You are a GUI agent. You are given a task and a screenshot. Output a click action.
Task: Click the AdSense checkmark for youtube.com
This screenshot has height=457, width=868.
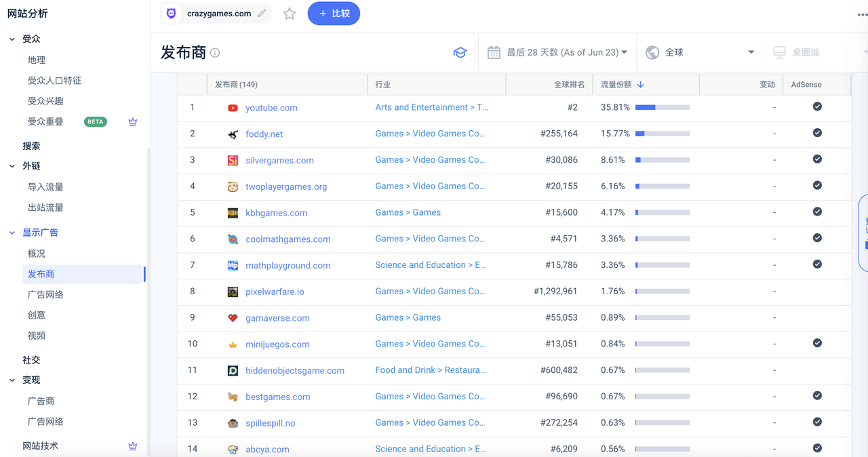[x=817, y=106]
